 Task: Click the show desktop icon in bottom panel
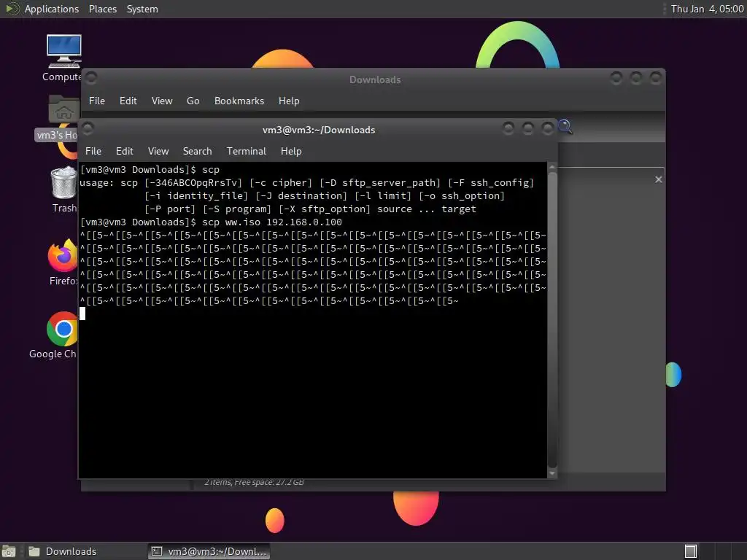(x=9, y=551)
